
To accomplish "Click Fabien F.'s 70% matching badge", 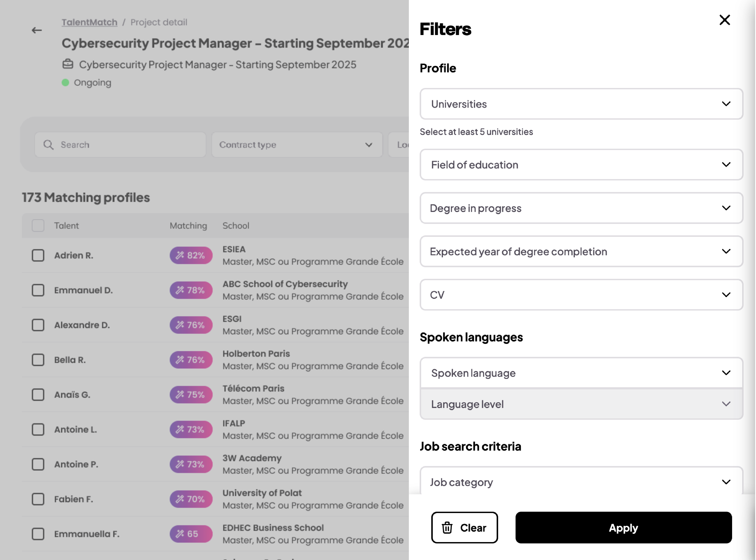I will (x=191, y=499).
